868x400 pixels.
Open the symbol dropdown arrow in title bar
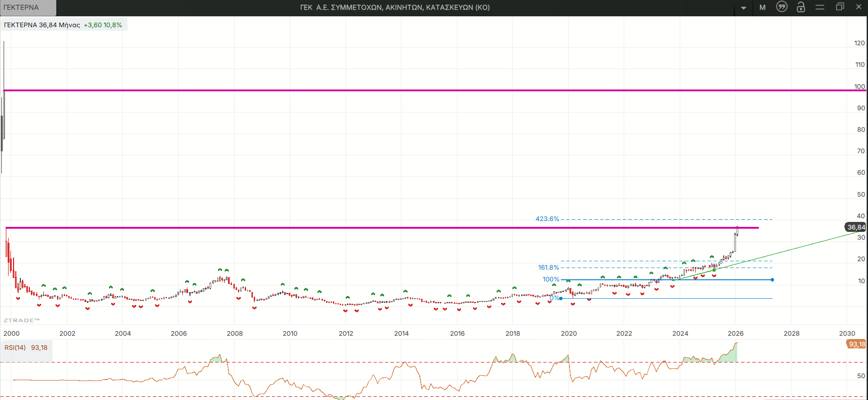coord(744,8)
